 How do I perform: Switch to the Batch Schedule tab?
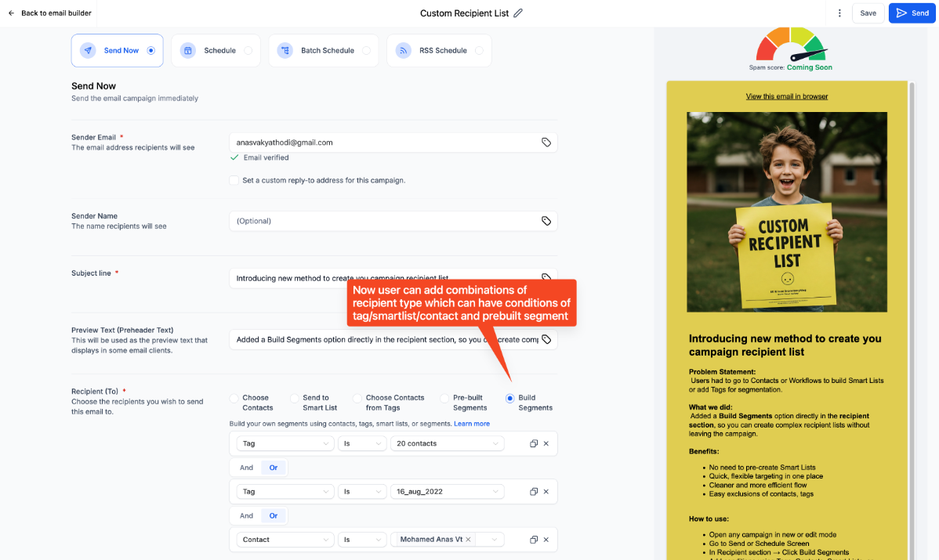(323, 50)
